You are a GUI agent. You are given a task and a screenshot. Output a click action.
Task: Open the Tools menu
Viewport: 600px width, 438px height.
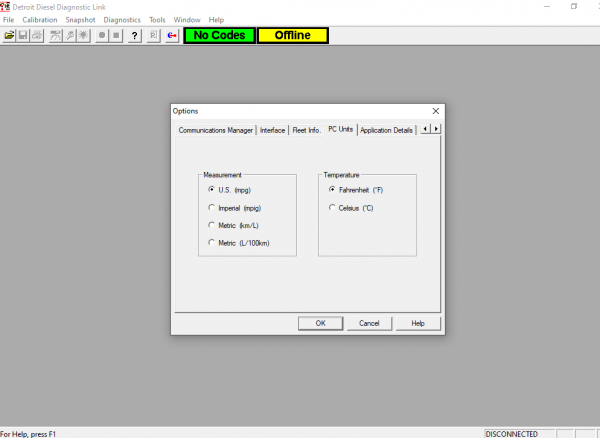[x=157, y=20]
